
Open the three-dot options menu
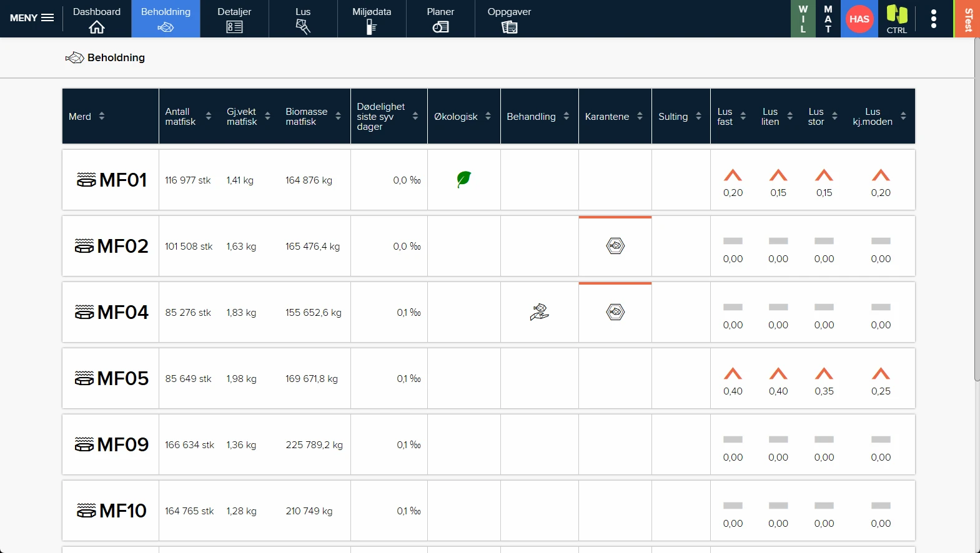934,19
